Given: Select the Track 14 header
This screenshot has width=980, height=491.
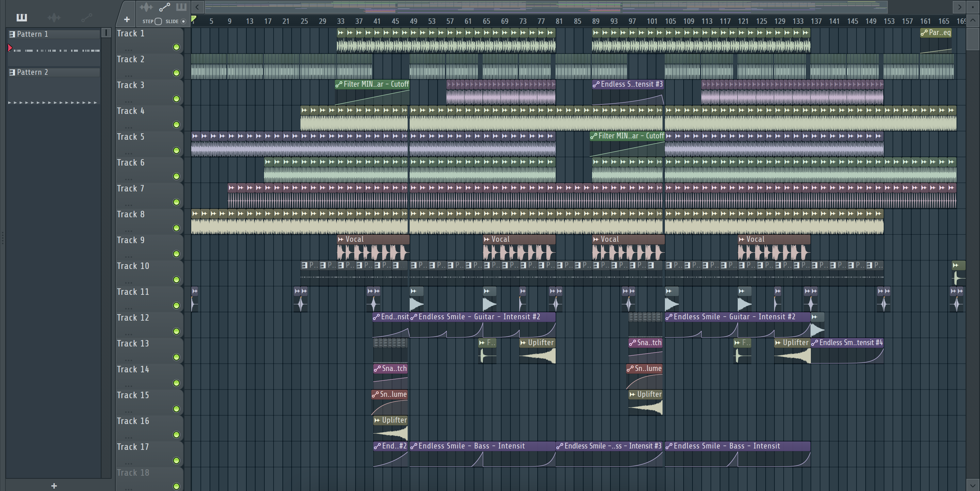Looking at the screenshot, I should 149,376.
